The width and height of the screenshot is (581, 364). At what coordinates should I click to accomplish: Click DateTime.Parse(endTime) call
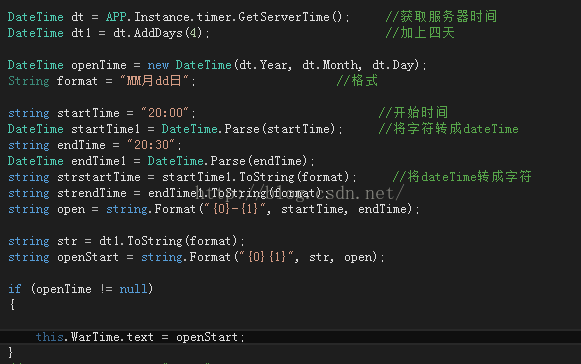pos(228,161)
